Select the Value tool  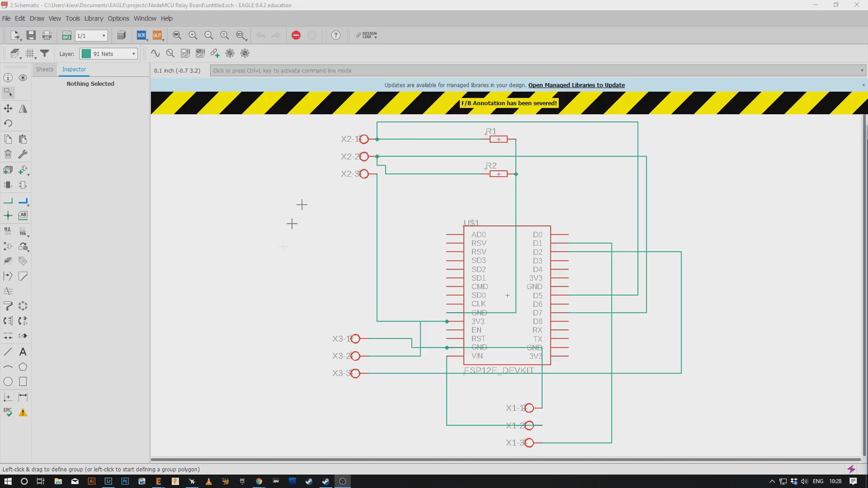(23, 231)
